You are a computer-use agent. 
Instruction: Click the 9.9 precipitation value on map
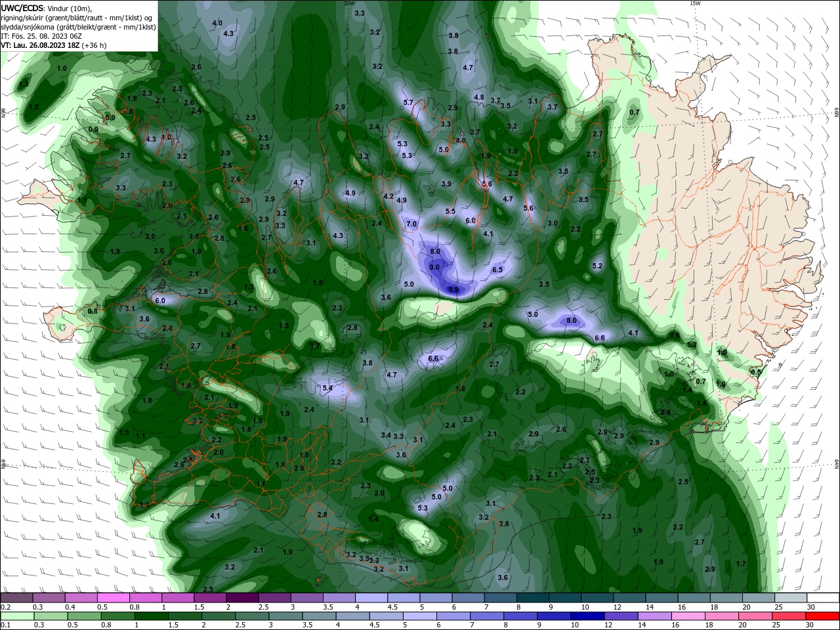pyautogui.click(x=453, y=289)
